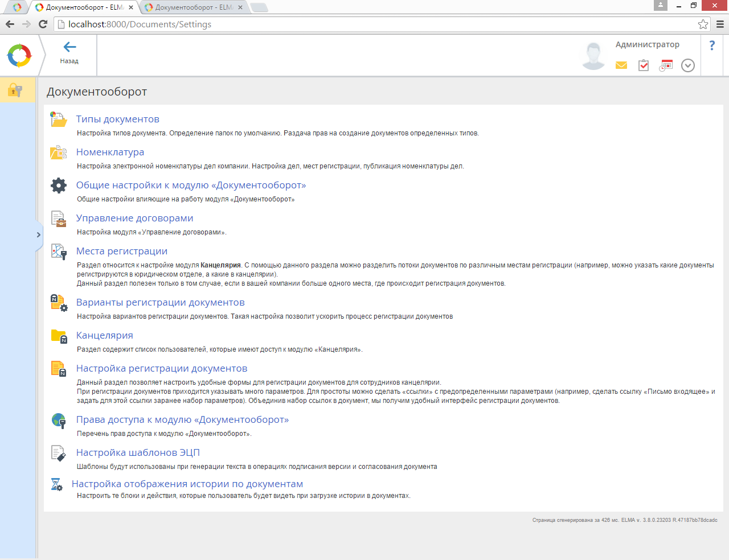Open Места регистрации link
The image size is (729, 560).
point(121,251)
